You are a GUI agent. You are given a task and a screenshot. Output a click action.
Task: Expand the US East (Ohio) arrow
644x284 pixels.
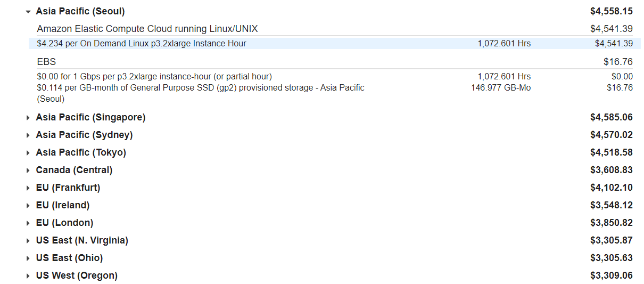click(28, 258)
